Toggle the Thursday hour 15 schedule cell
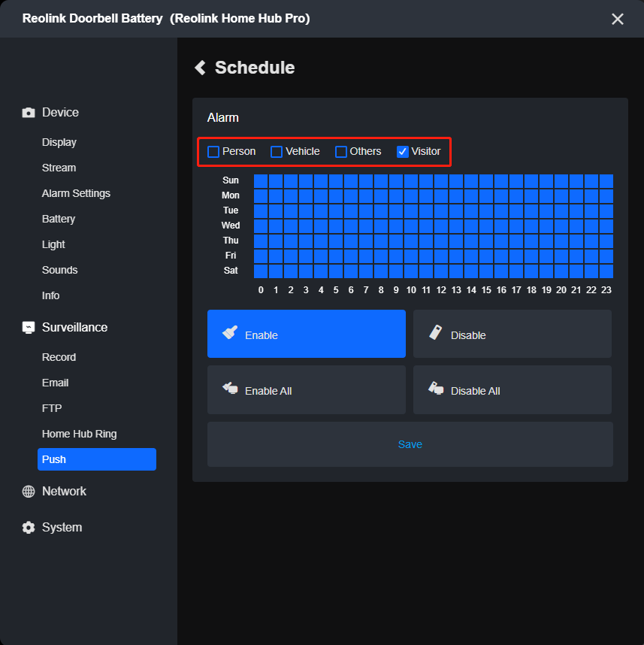Viewport: 644px width, 645px height. point(486,241)
